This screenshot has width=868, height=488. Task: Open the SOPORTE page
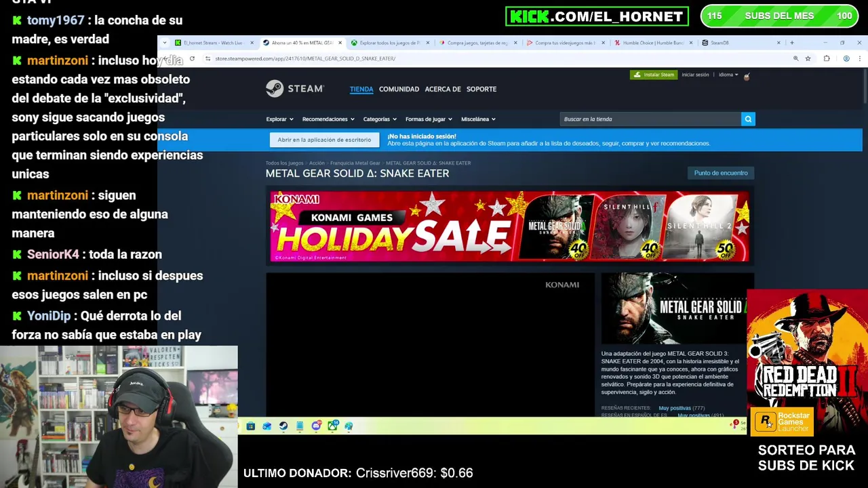coord(481,89)
